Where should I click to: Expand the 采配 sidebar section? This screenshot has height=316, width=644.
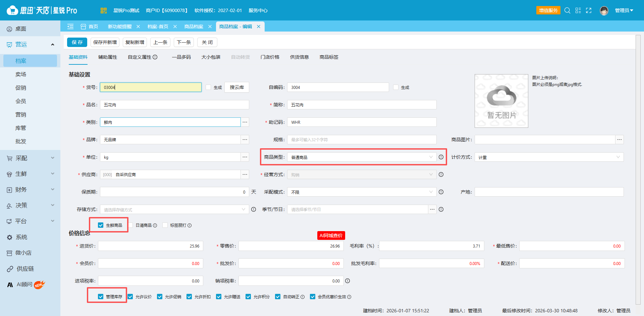[x=30, y=158]
